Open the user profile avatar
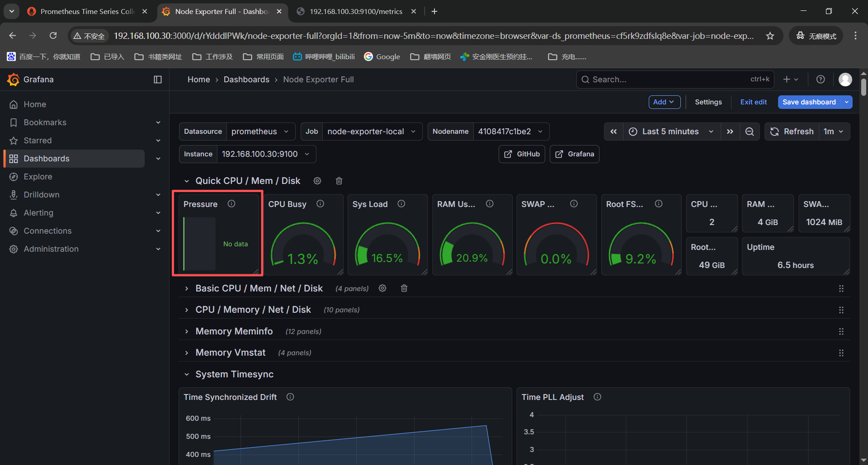The image size is (868, 465). pyautogui.click(x=845, y=80)
